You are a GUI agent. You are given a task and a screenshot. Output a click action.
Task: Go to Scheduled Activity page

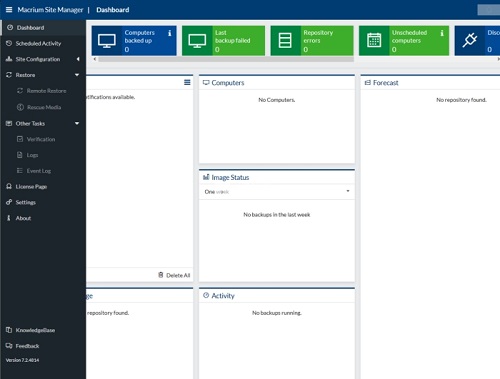[x=38, y=43]
